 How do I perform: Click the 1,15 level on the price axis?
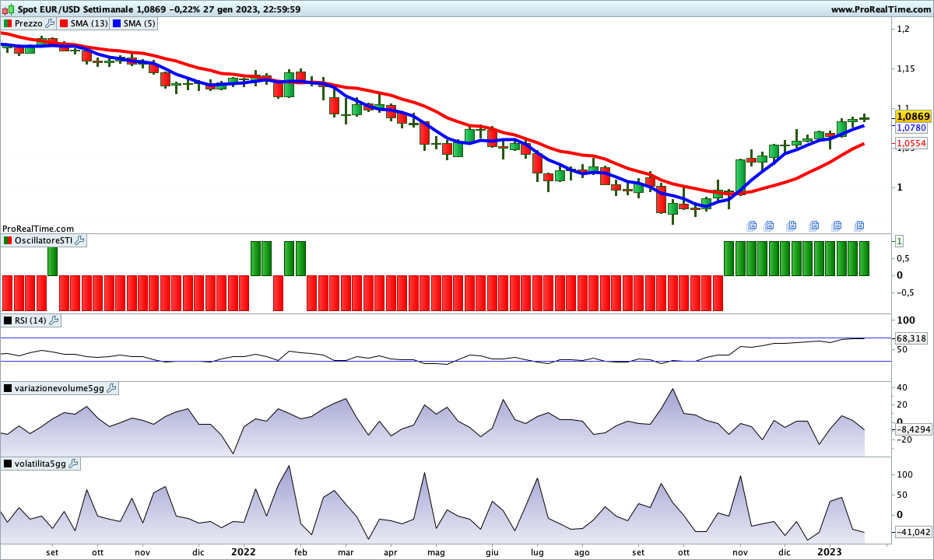pos(904,69)
